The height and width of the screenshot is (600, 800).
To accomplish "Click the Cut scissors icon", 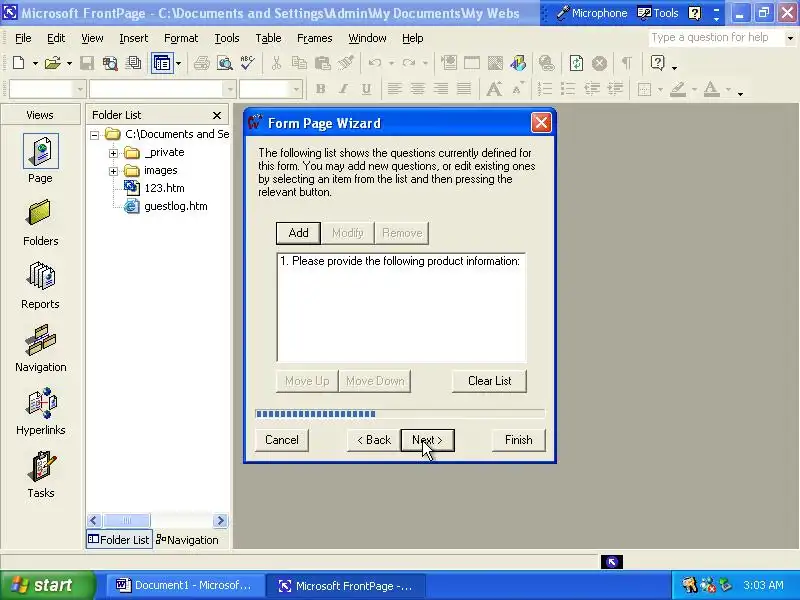I will coord(276,63).
